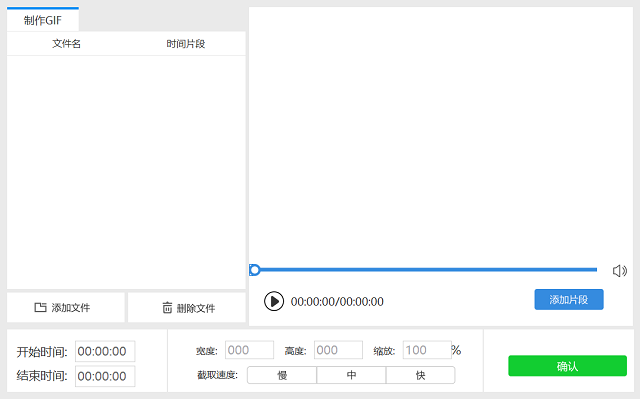Click the blue 添加片段 button

[569, 299]
